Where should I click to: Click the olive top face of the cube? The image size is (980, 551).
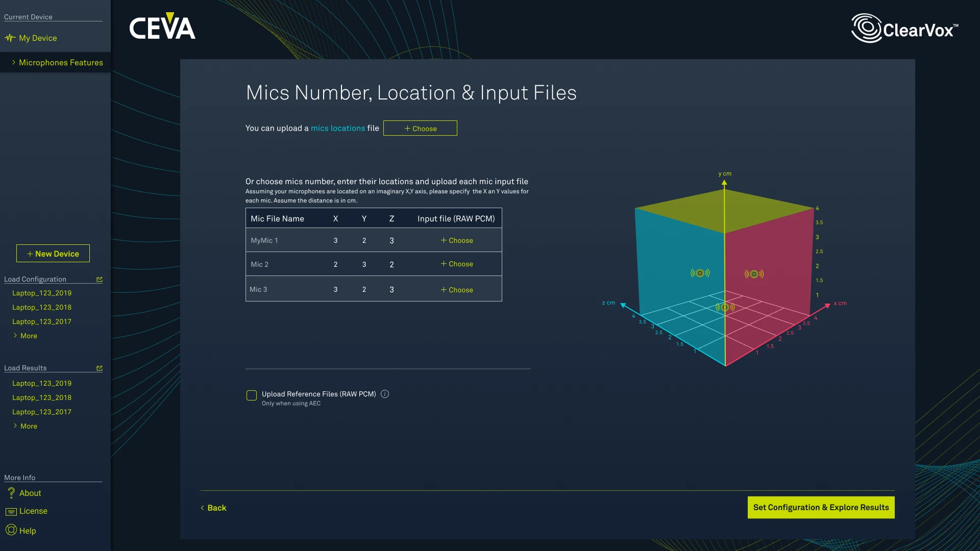[x=724, y=209]
